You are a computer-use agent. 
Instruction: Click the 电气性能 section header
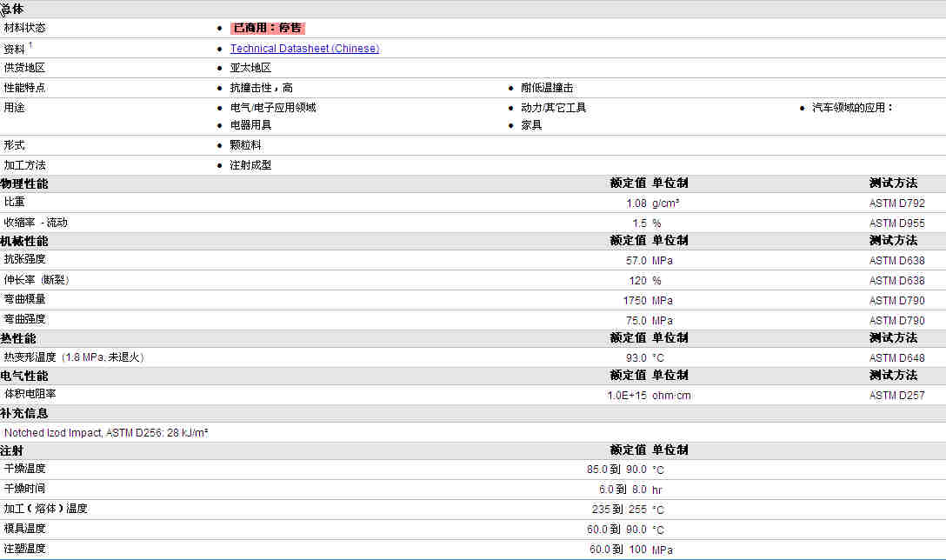point(24,376)
